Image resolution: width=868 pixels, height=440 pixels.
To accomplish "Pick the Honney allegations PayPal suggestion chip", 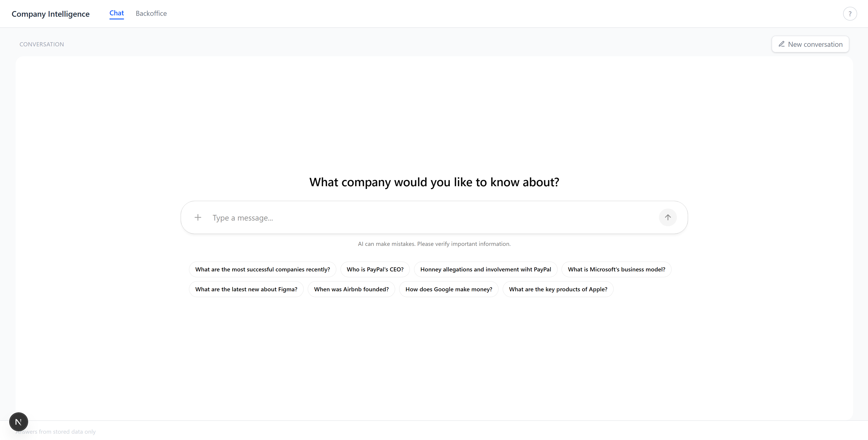I will pos(485,269).
